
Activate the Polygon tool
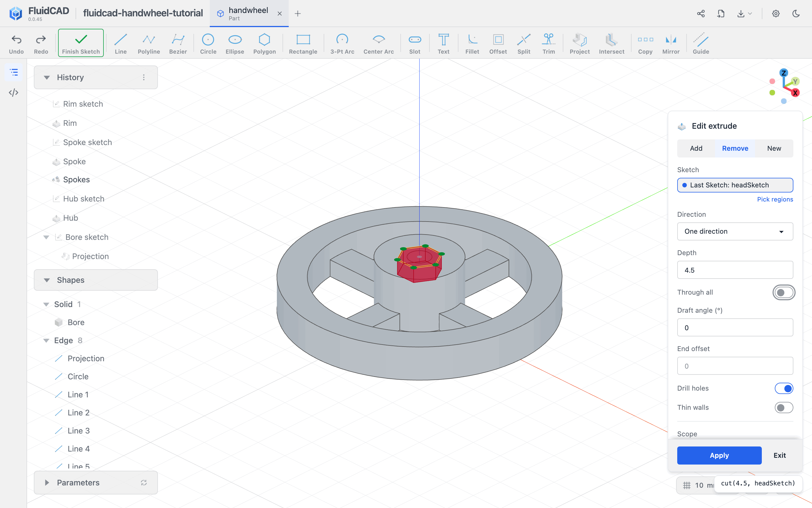264,44
